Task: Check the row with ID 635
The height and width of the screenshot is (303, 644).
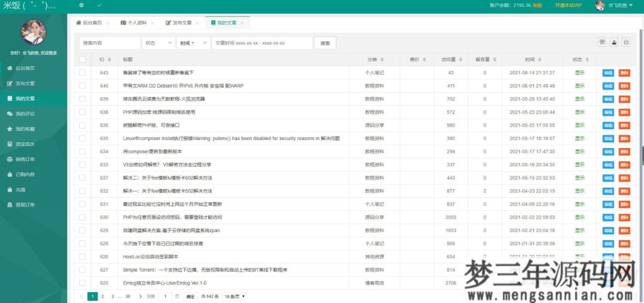Action: [x=82, y=139]
